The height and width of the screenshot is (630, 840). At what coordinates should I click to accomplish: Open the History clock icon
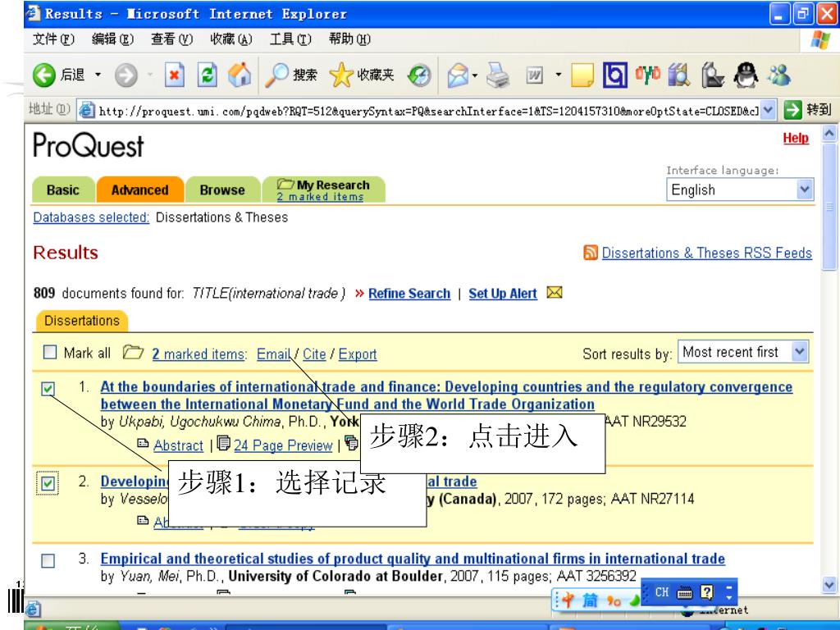(419, 75)
